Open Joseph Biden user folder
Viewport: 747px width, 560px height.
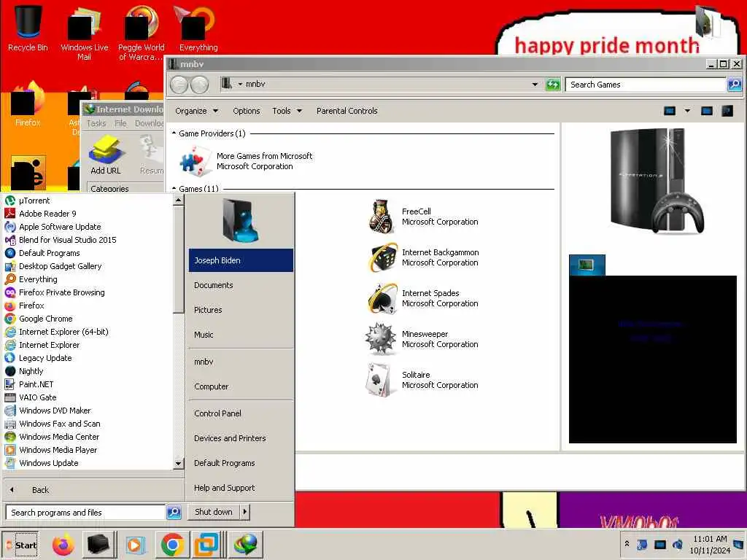point(241,260)
